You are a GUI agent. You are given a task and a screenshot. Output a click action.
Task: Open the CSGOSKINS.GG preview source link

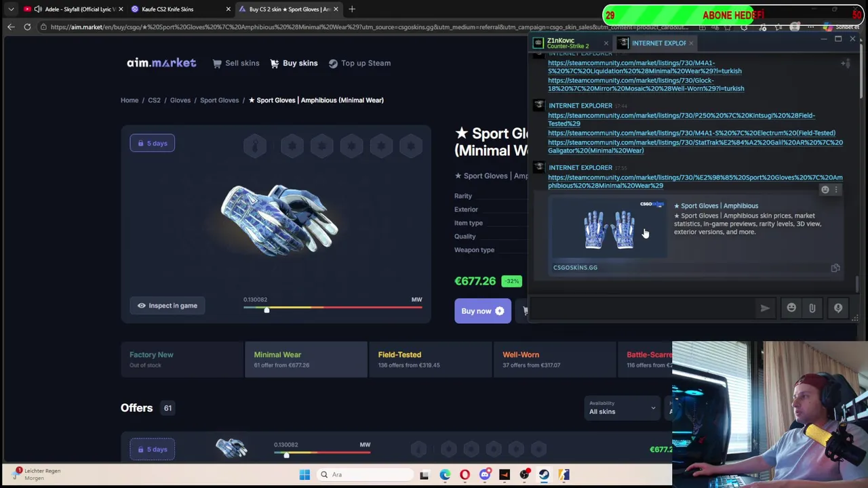575,268
